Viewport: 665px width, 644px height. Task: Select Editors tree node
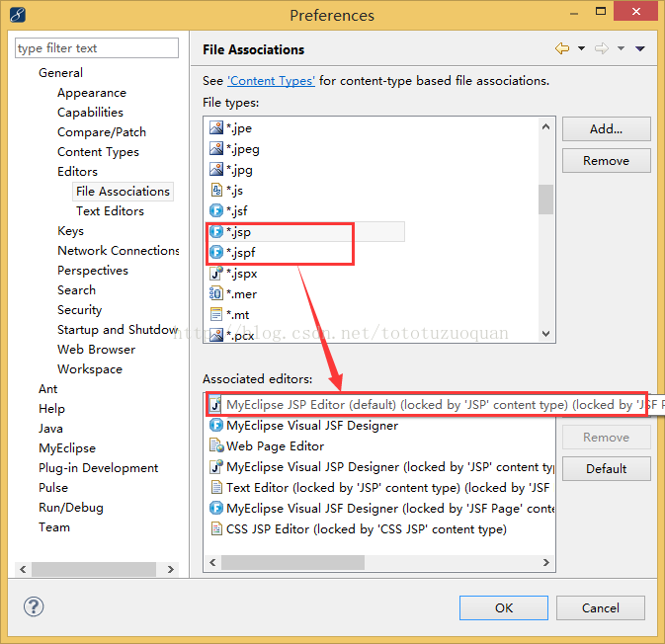[x=77, y=171]
